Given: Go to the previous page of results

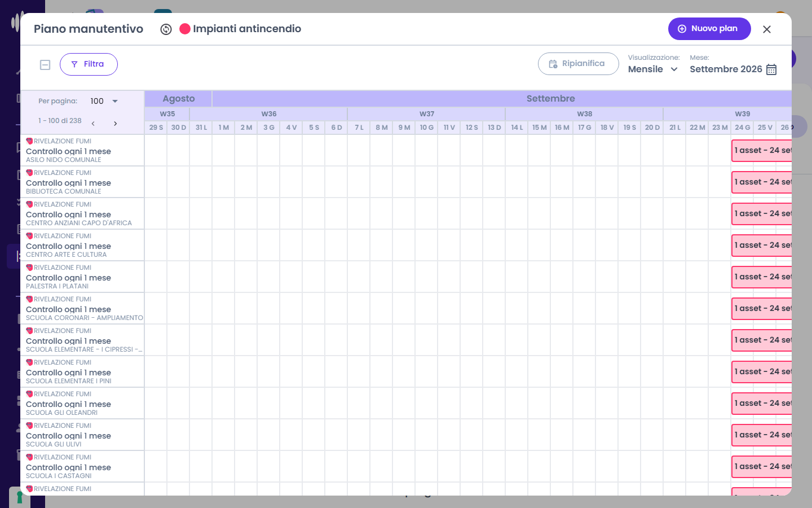Looking at the screenshot, I should coord(93,124).
